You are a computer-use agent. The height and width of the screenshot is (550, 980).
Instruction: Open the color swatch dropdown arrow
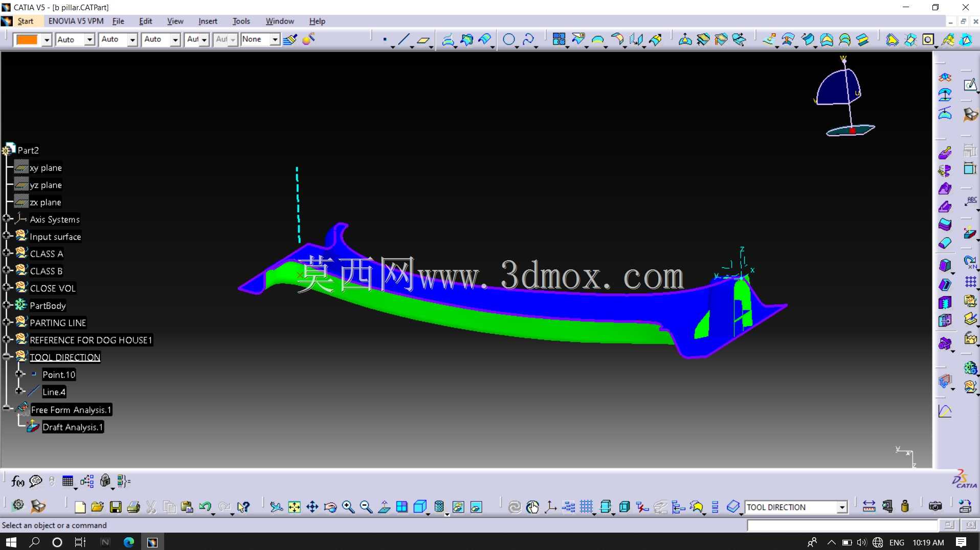click(47, 40)
